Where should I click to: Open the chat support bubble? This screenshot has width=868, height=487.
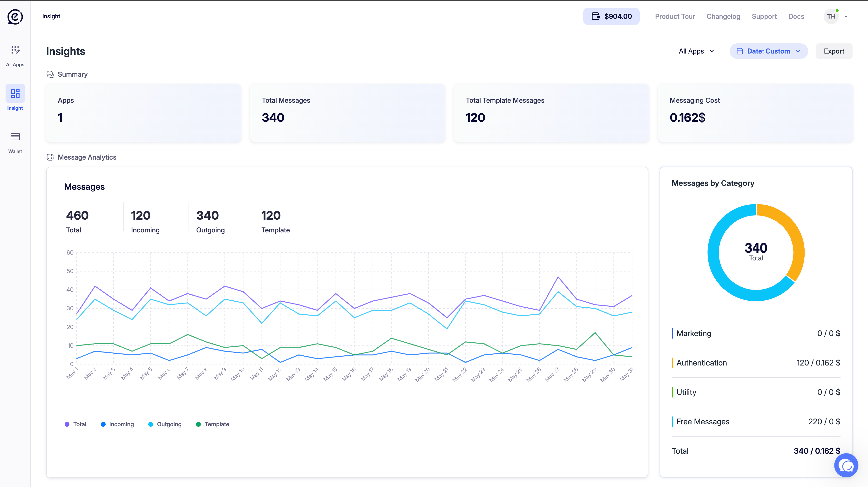[846, 466]
